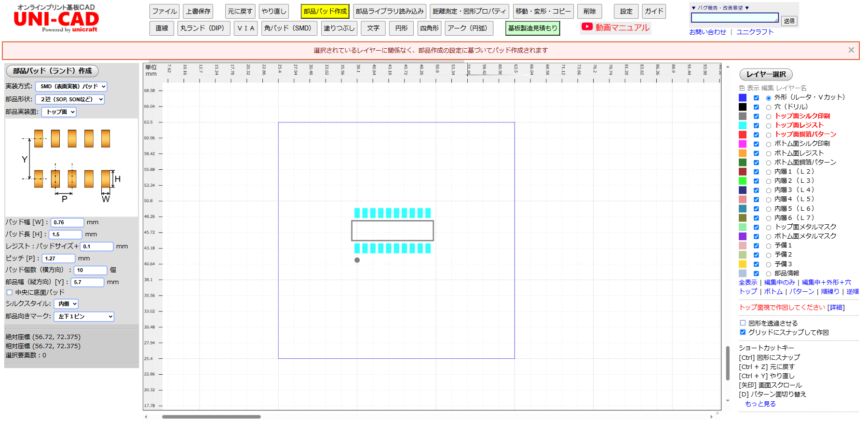Image resolution: width=868 pixels, height=422 pixels.
Task: Open the ファイル menu
Action: point(164,12)
